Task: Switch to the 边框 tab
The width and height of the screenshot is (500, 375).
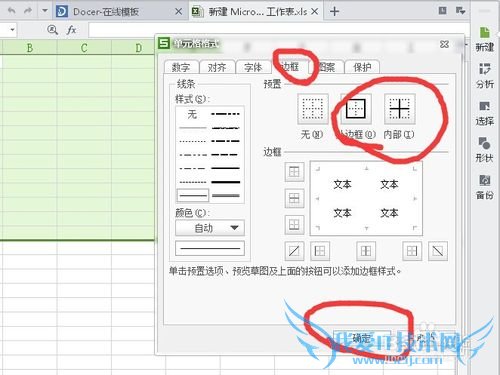Action: (x=290, y=67)
